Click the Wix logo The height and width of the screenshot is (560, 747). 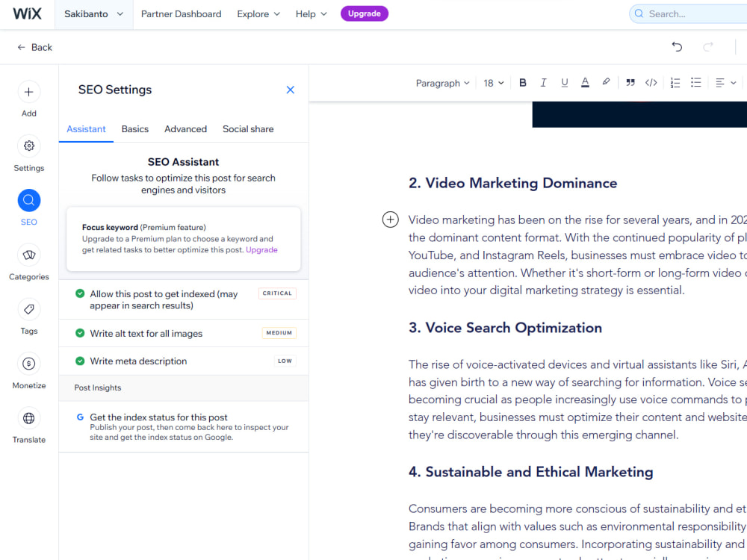point(27,13)
